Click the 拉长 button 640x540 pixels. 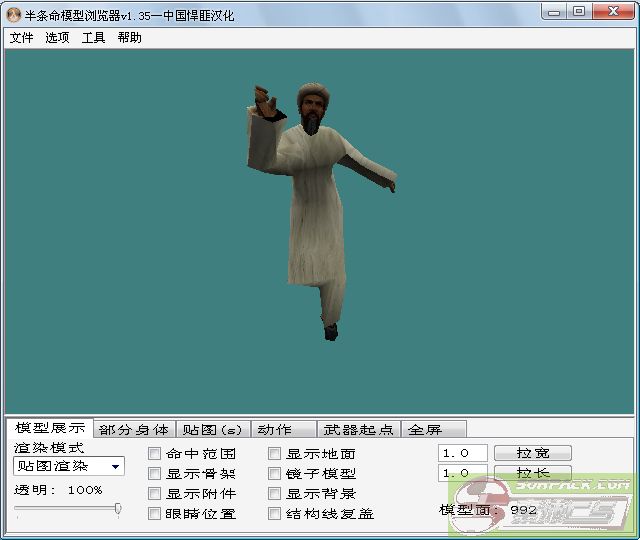534,473
